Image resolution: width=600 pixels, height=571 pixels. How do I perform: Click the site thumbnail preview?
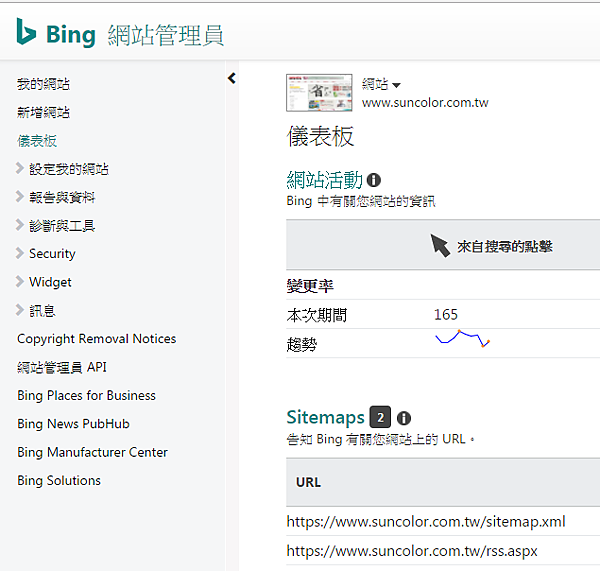tap(319, 93)
